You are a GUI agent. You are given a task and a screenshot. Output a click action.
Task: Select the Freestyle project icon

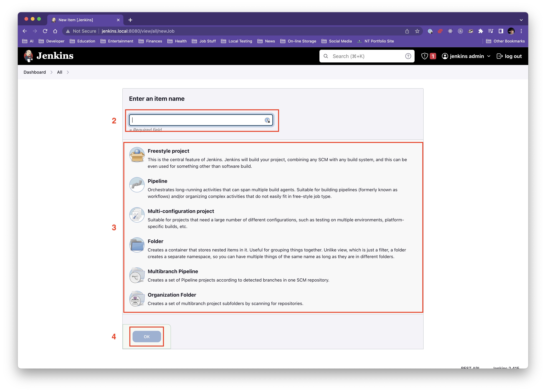click(137, 155)
